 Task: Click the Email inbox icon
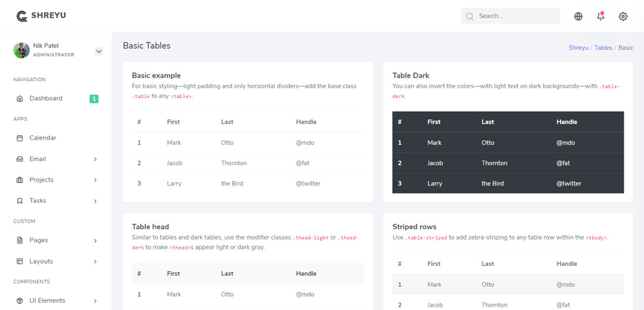point(20,159)
